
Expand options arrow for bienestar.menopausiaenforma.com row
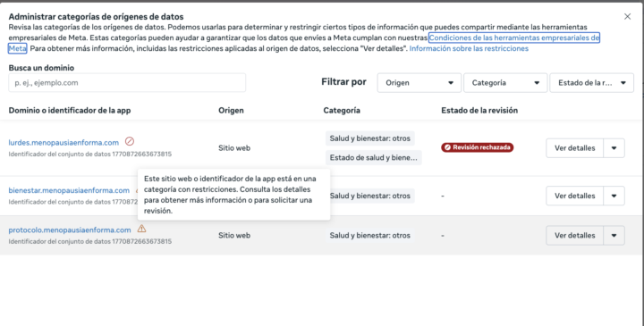(614, 196)
